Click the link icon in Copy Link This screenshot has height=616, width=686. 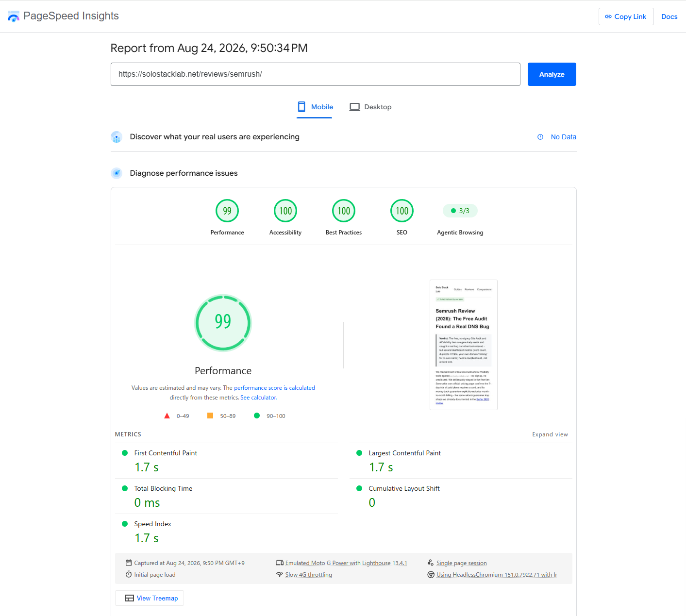[608, 17]
